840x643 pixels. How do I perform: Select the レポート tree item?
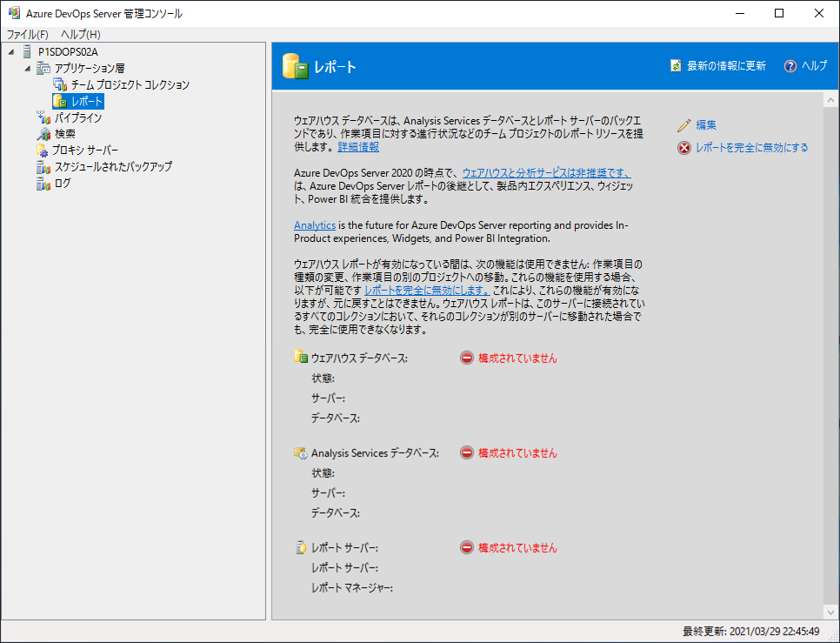(87, 101)
